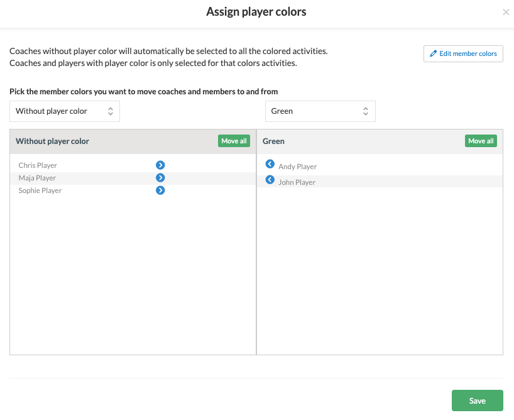This screenshot has height=420, width=514.
Task: Click pencil icon in Edit member colors
Action: tap(434, 53)
